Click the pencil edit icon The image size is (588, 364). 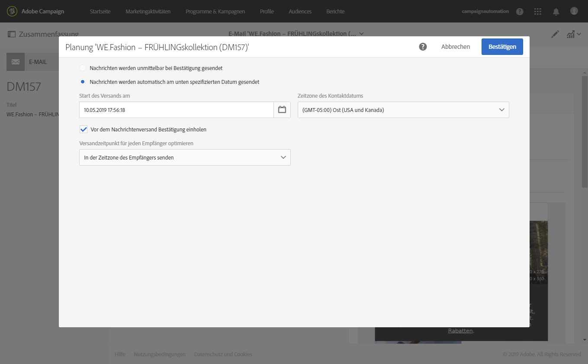(555, 34)
